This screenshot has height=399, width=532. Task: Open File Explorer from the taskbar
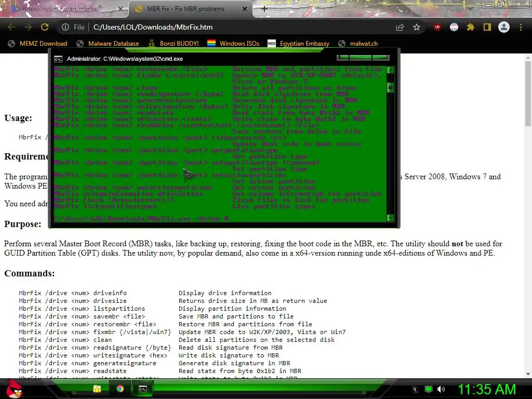(x=97, y=389)
